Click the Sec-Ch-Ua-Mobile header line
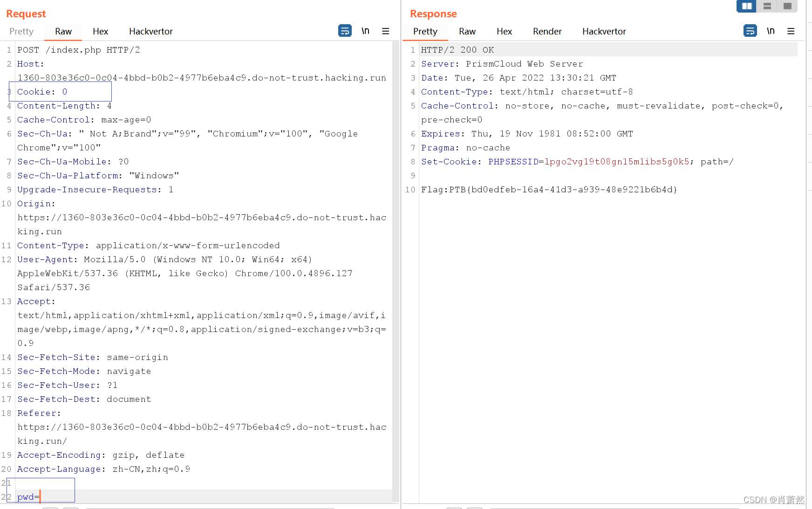This screenshot has width=812, height=509. point(73,162)
